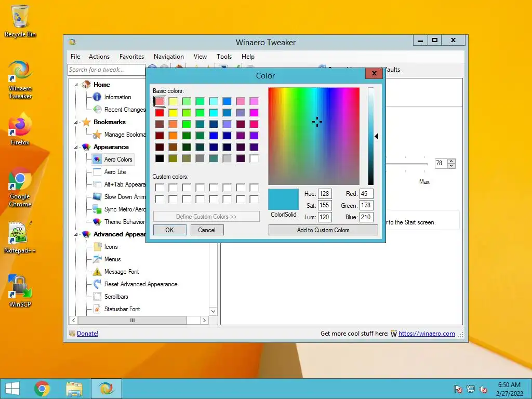This screenshot has width=532, height=399.
Task: Open the Windows Start button
Action: pyautogui.click(x=12, y=389)
